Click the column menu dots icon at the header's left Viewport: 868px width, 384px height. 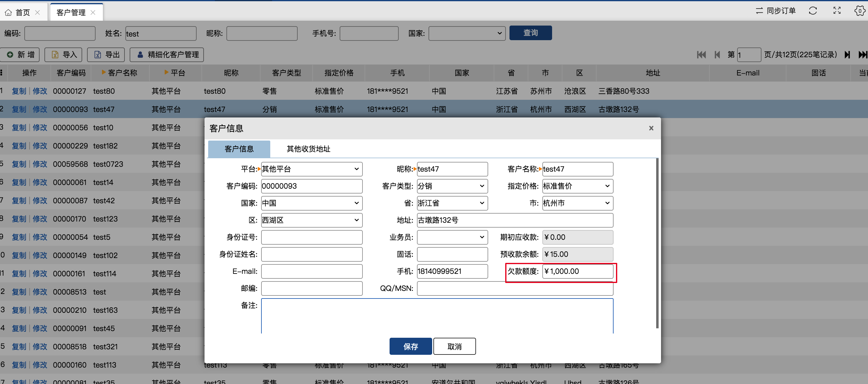pos(2,73)
